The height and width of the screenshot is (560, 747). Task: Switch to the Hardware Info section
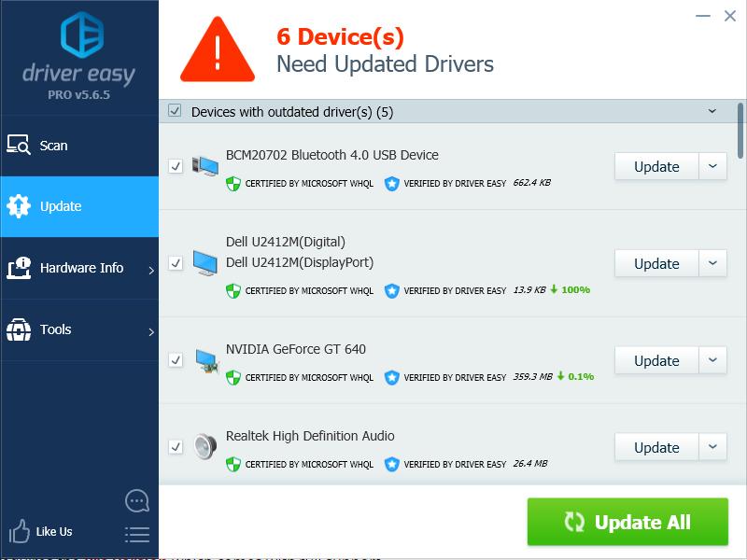pyautogui.click(x=79, y=268)
